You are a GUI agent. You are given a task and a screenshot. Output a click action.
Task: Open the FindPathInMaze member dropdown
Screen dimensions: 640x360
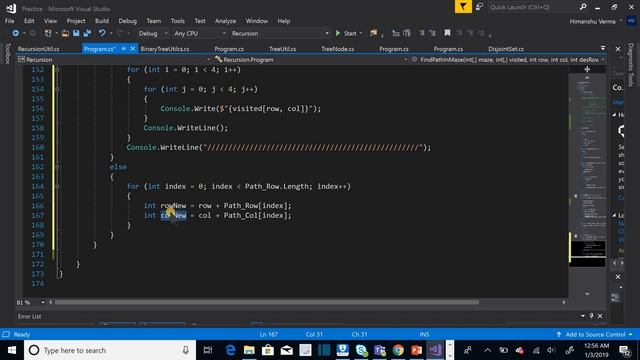(x=508, y=60)
